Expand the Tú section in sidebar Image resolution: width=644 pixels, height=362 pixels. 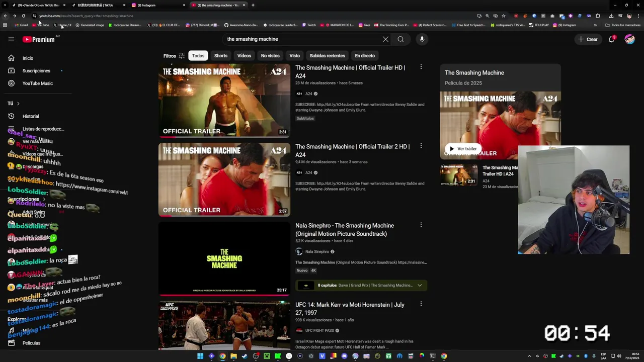[x=14, y=104]
